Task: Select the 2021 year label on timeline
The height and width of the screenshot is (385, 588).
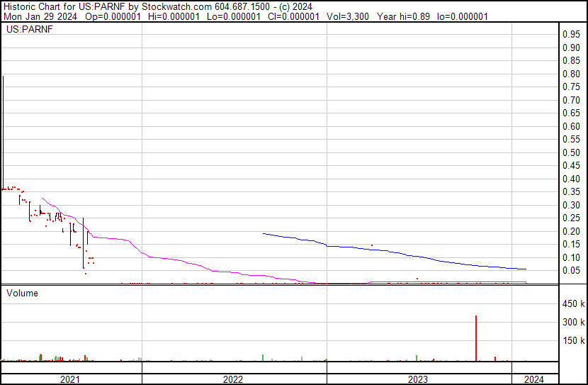Action: tap(69, 379)
